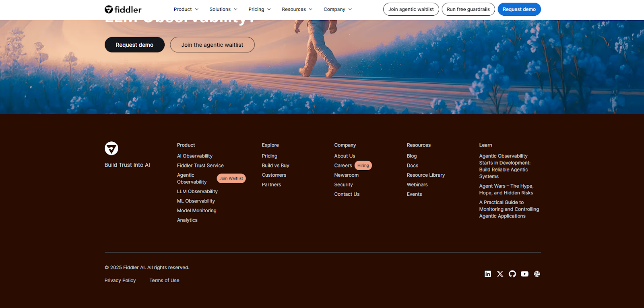Open Agent Wars – The Hype article link
The height and width of the screenshot is (308, 644).
click(506, 190)
